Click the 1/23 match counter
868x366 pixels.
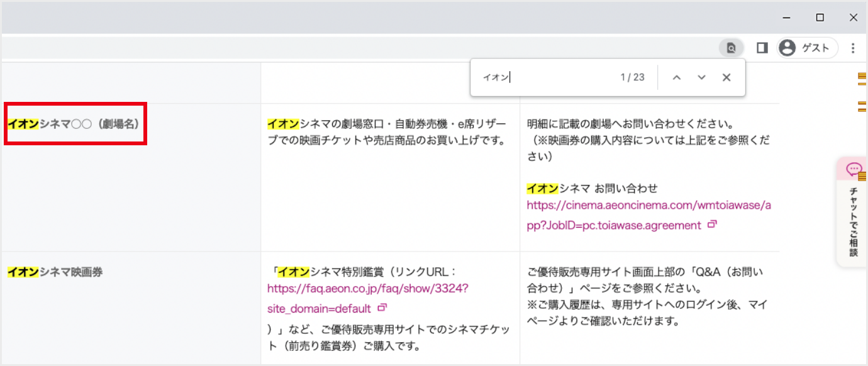click(633, 77)
